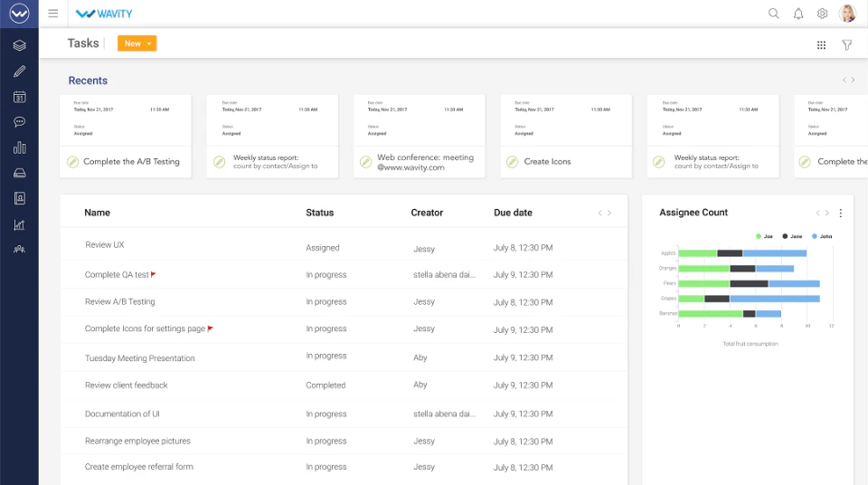Click the Tasks page title

coord(83,43)
